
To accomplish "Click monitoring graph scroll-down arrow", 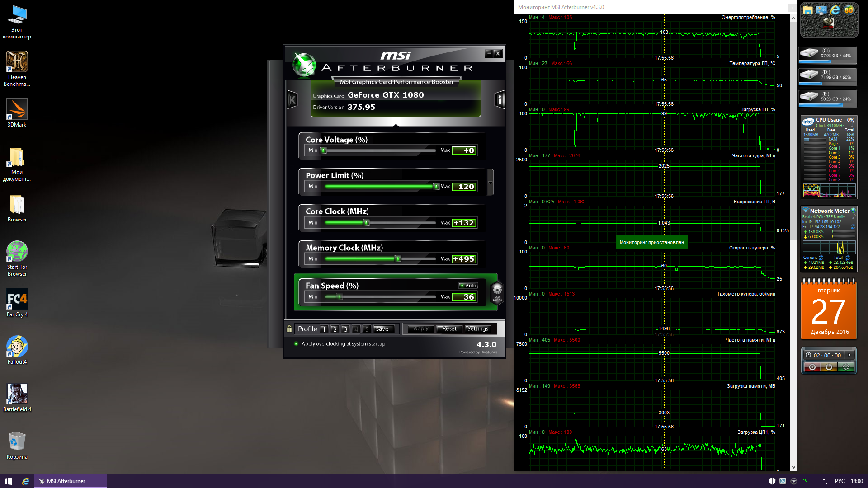I will [793, 467].
